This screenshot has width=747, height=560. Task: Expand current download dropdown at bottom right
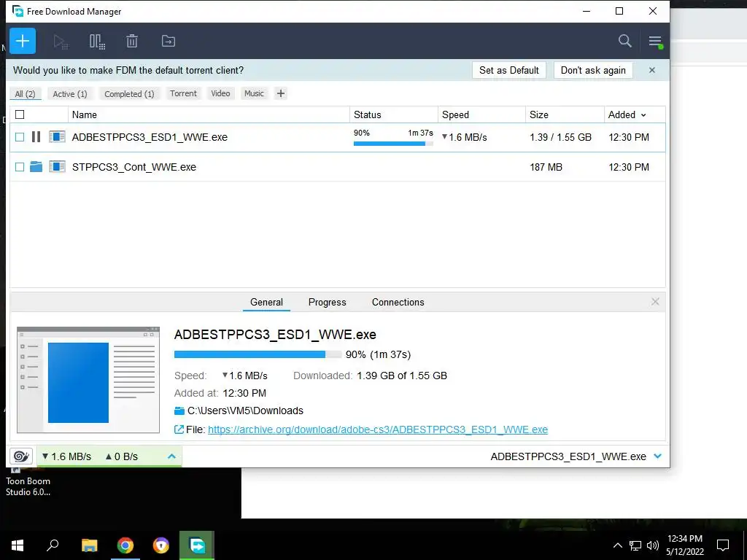pyautogui.click(x=658, y=456)
